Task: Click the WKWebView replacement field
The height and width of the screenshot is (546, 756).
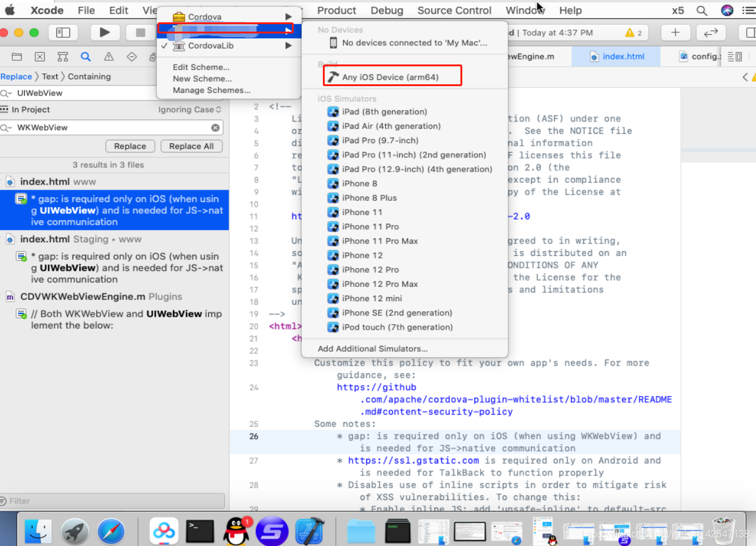Action: pos(112,128)
